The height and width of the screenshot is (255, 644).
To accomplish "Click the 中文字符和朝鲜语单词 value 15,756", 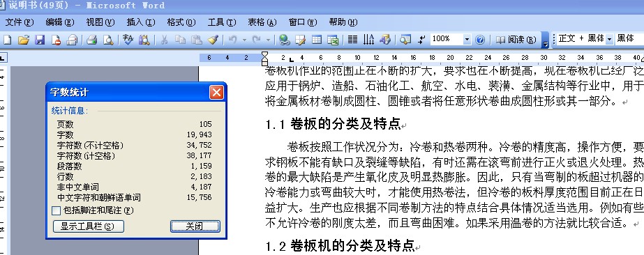I will tap(199, 198).
